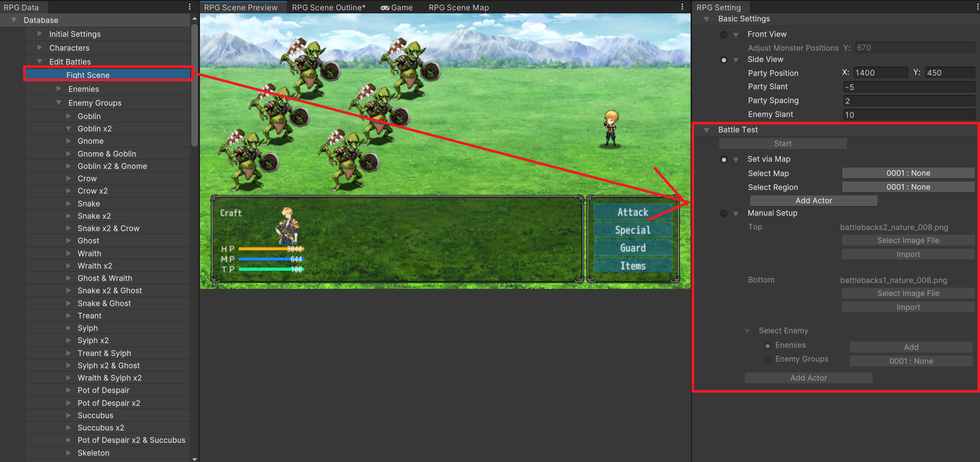This screenshot has width=980, height=462.
Task: Click Add Actor under Select Enemy
Action: [808, 378]
